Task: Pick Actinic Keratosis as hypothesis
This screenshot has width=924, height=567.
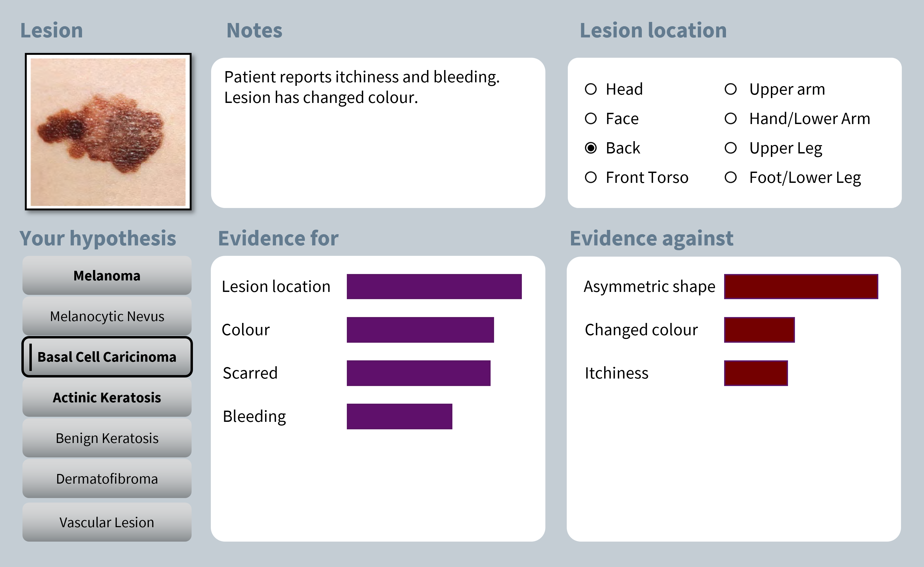Action: pyautogui.click(x=107, y=398)
